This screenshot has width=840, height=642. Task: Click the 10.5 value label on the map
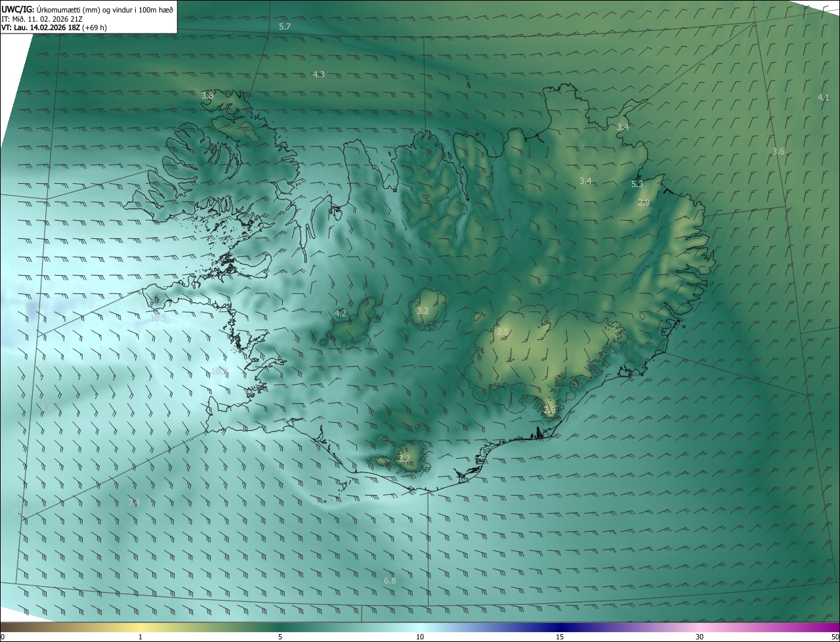coord(159,318)
